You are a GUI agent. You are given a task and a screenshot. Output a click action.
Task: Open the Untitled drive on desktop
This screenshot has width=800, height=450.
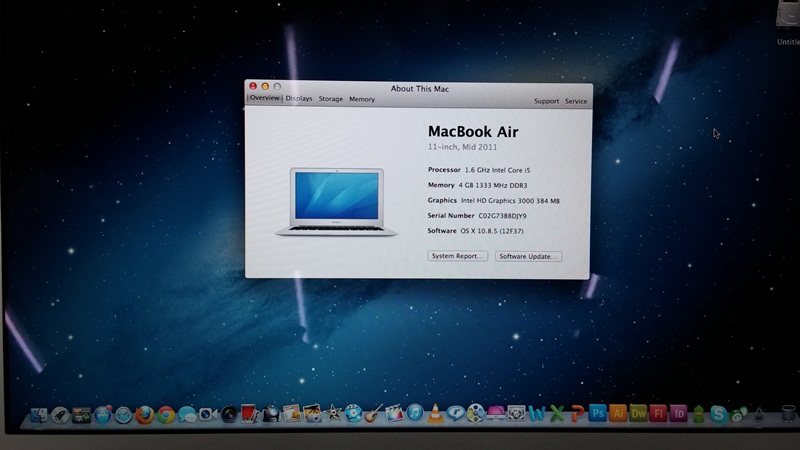coord(789,20)
